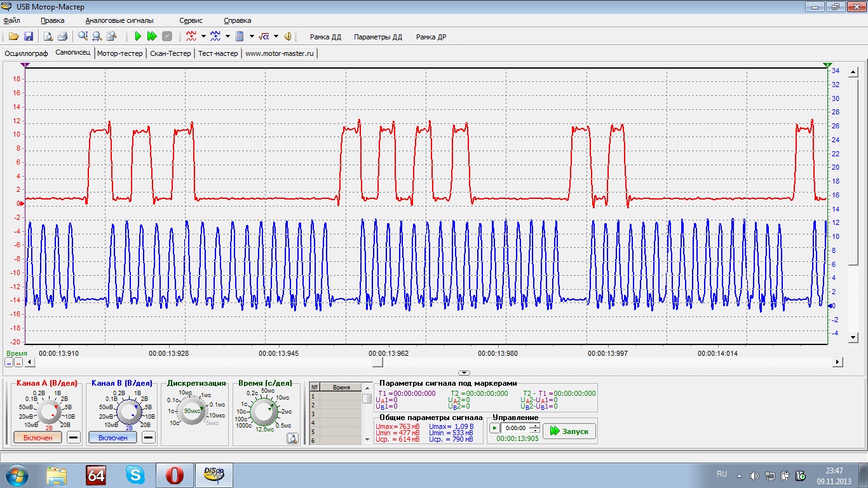Collapse bottom panel with oval arrow expander
Image resolution: width=868 pixels, height=488 pixels.
(464, 373)
